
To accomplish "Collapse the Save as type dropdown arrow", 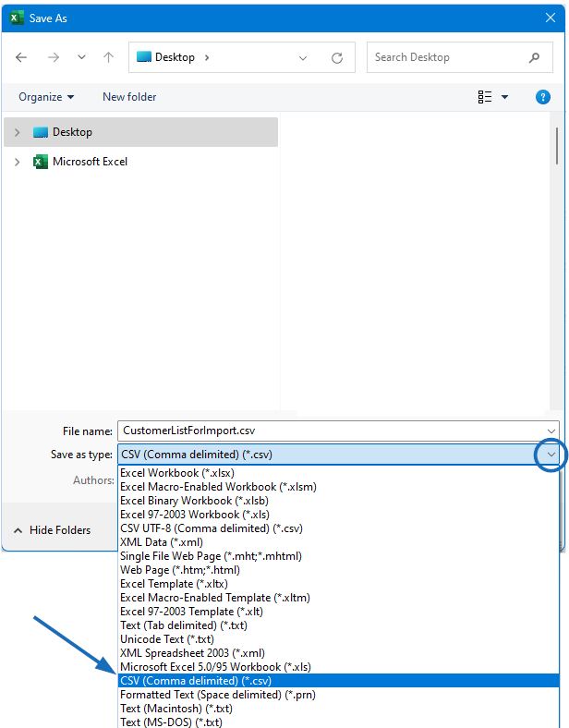I will (551, 454).
